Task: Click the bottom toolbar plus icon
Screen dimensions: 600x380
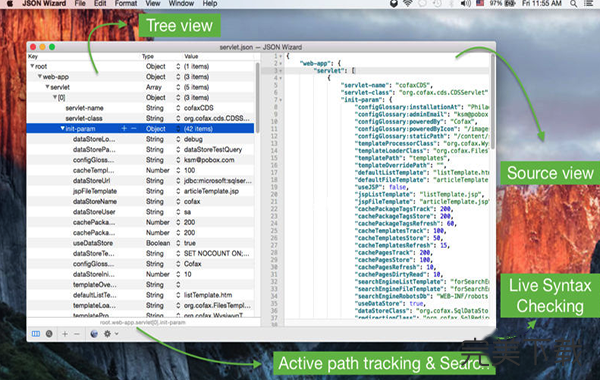Action: point(65,334)
